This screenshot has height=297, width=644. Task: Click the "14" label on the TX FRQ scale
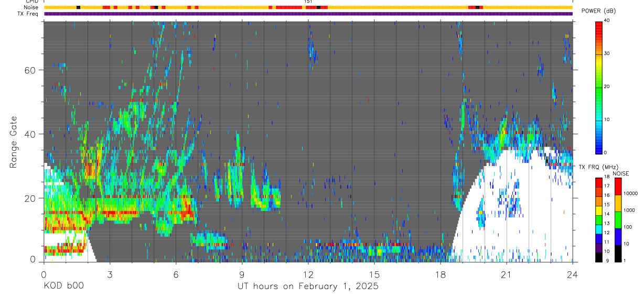click(x=607, y=214)
